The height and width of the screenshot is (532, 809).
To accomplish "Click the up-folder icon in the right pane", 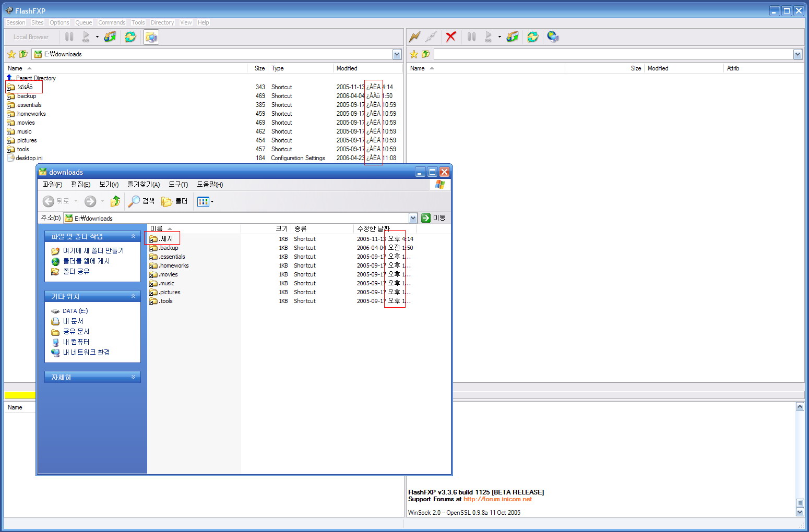I will pyautogui.click(x=426, y=54).
